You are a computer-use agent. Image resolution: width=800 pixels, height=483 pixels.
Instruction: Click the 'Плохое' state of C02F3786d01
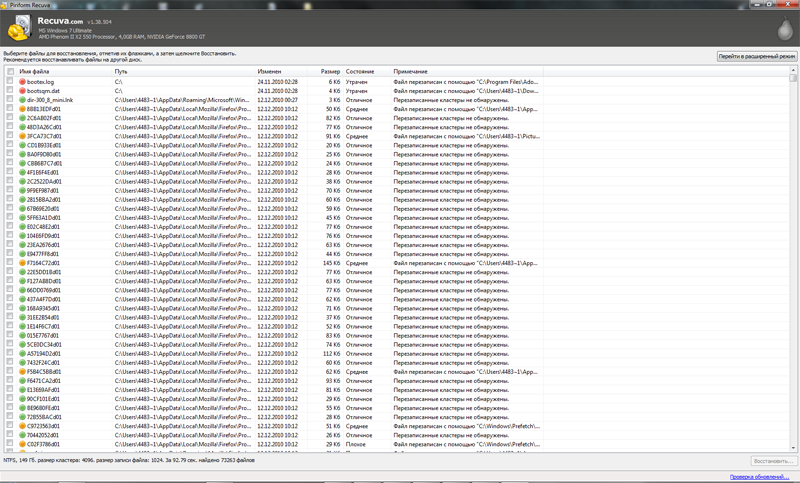coord(356,444)
